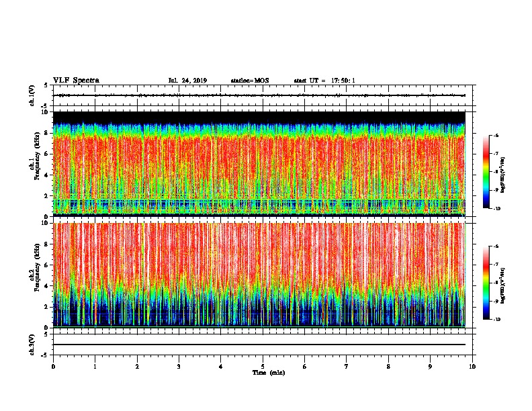Click the "Time (min)" axis title
532x411 pixels.
(x=269, y=373)
